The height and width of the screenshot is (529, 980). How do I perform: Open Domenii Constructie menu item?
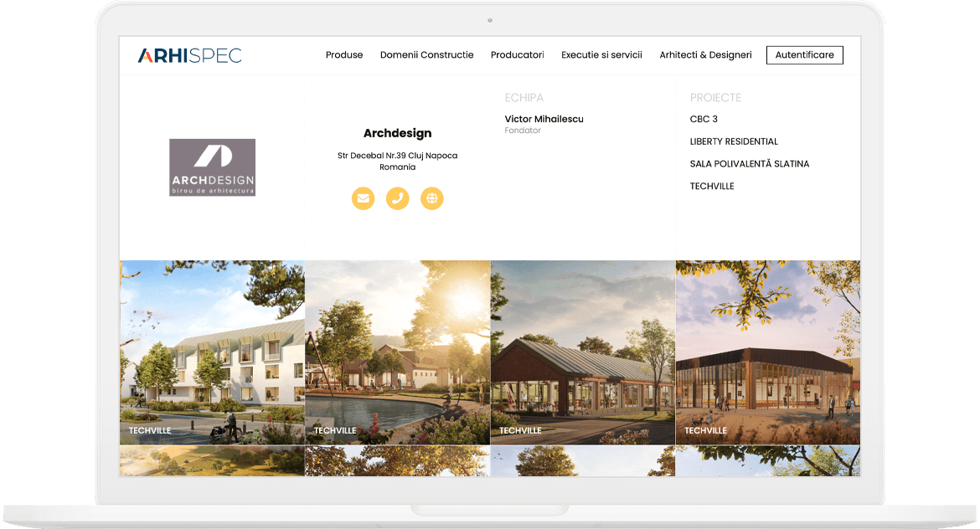pyautogui.click(x=426, y=55)
